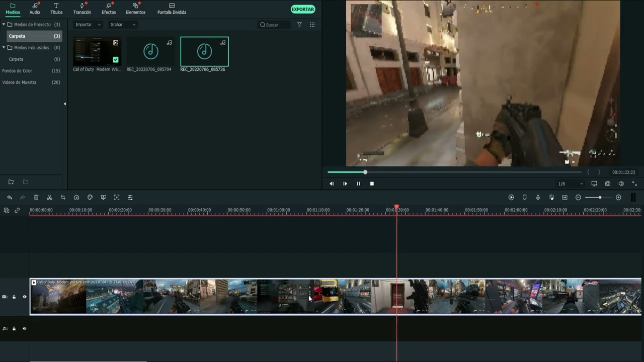The image size is (644, 362).
Task: Select the Call of Duty video thumbnail
Action: click(x=97, y=51)
